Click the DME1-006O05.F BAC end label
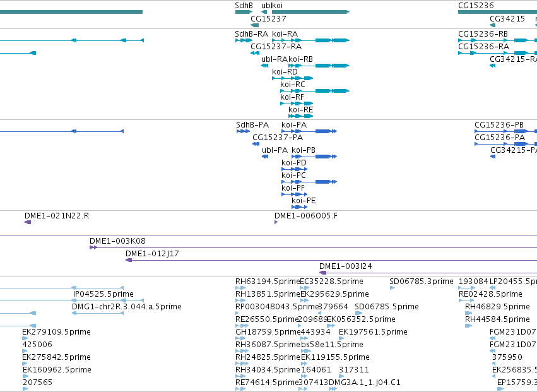Screen dimensions: 537x392 point(306,216)
